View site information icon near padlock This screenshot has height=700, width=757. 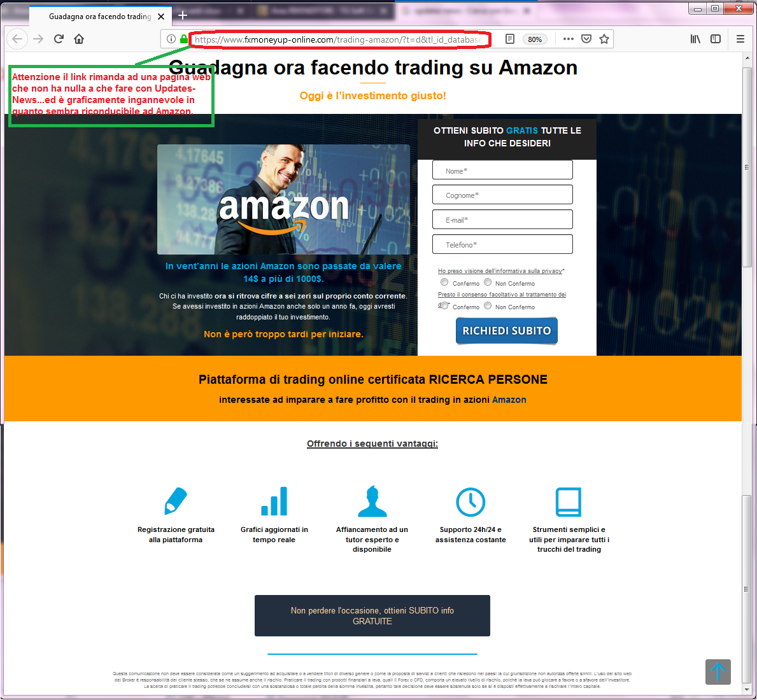click(171, 39)
